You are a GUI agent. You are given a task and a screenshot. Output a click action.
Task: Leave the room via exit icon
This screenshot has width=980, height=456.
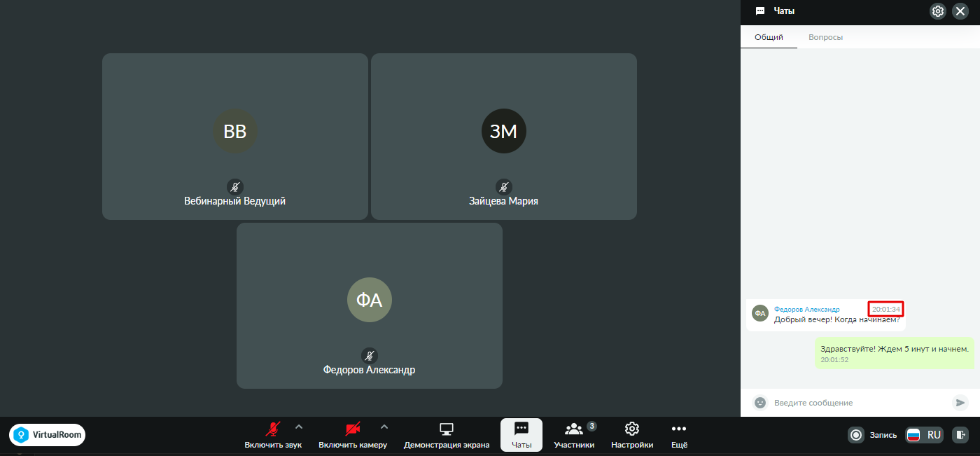click(960, 435)
